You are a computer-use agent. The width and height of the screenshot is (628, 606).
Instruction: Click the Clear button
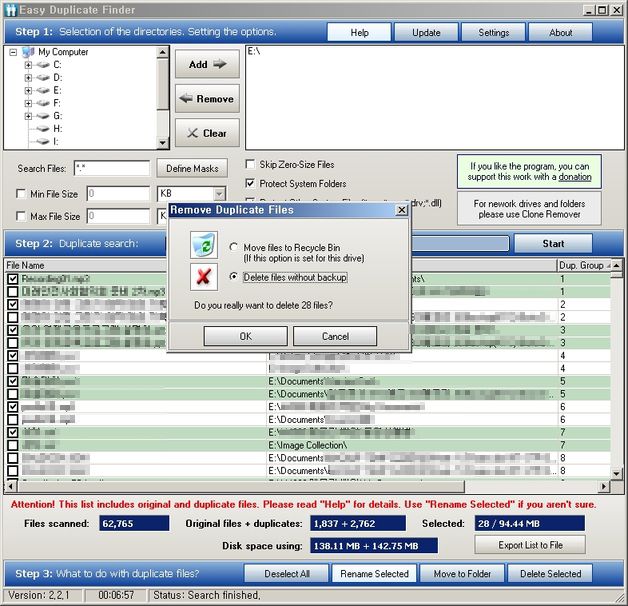pos(207,133)
